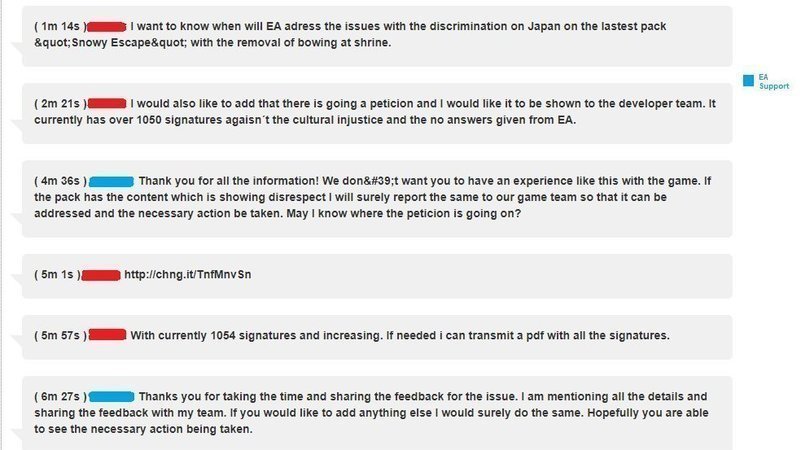Click blue redacted agent name beside 6m 27s
The height and width of the screenshot is (450, 800).
click(112, 397)
